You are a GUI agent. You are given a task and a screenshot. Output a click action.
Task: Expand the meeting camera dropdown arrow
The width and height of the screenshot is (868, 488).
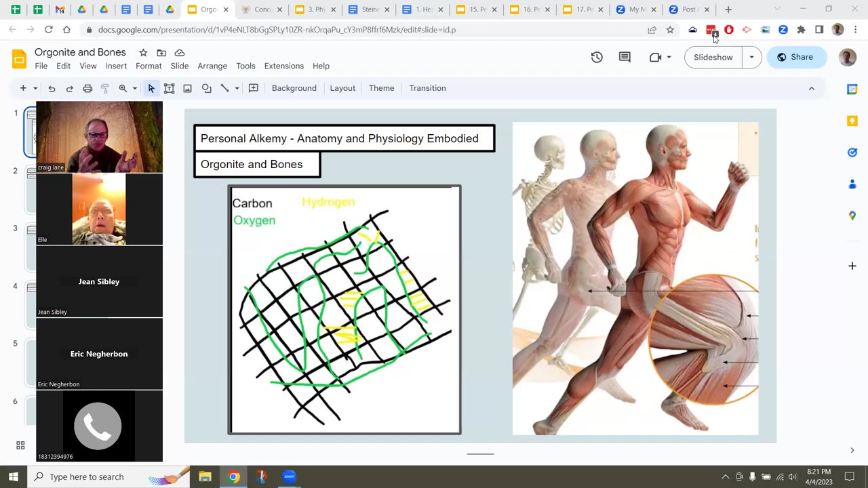pyautogui.click(x=669, y=57)
